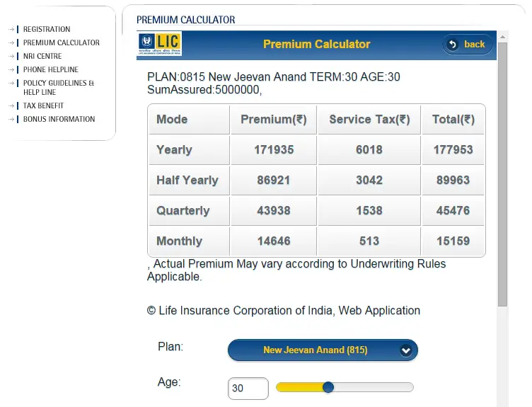Screen dimensions: 532x407
Task: Click the Premium Calculator banner title
Action: [316, 44]
